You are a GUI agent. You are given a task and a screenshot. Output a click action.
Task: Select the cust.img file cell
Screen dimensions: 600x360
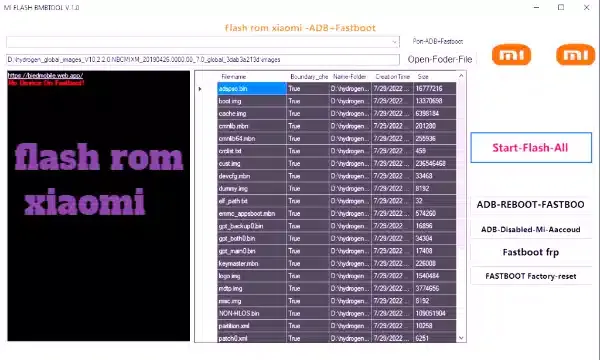252,164
